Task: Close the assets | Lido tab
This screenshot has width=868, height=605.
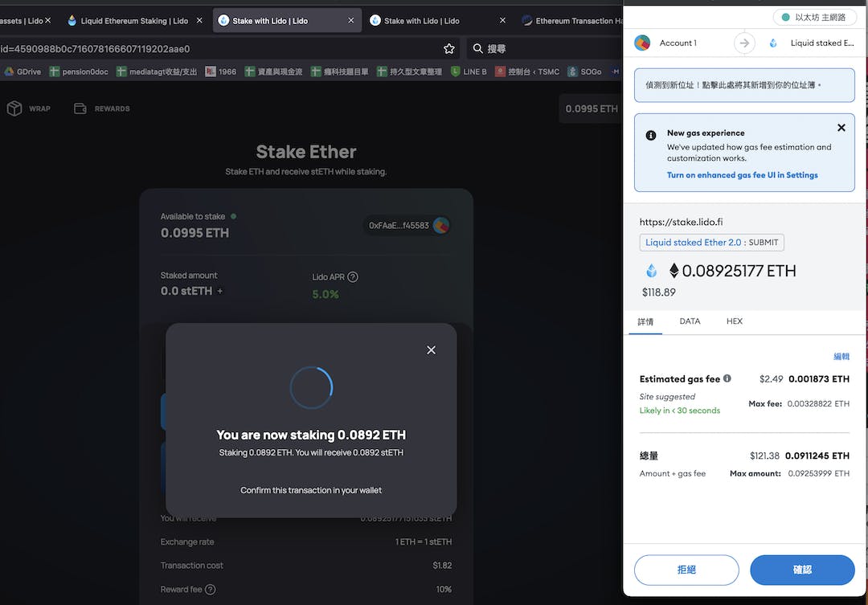Action: 48,20
